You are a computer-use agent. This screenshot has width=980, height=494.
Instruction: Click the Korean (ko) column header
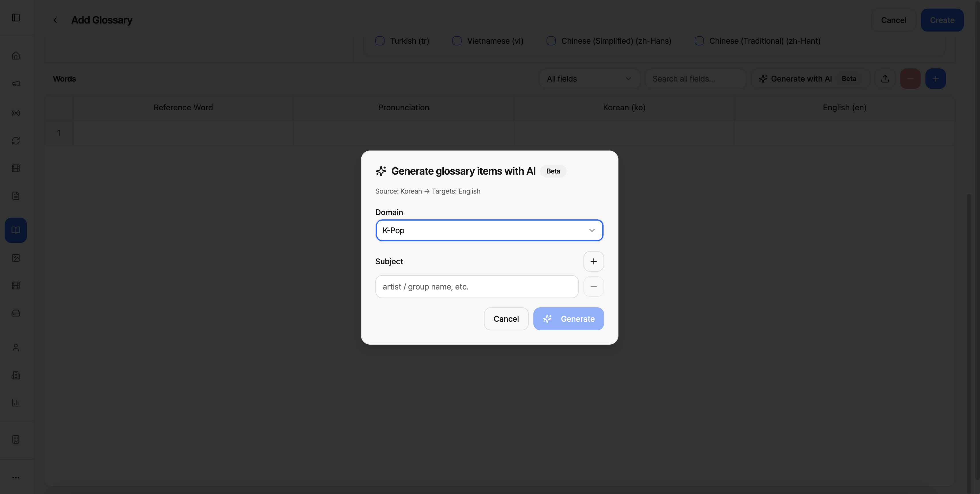pyautogui.click(x=624, y=108)
